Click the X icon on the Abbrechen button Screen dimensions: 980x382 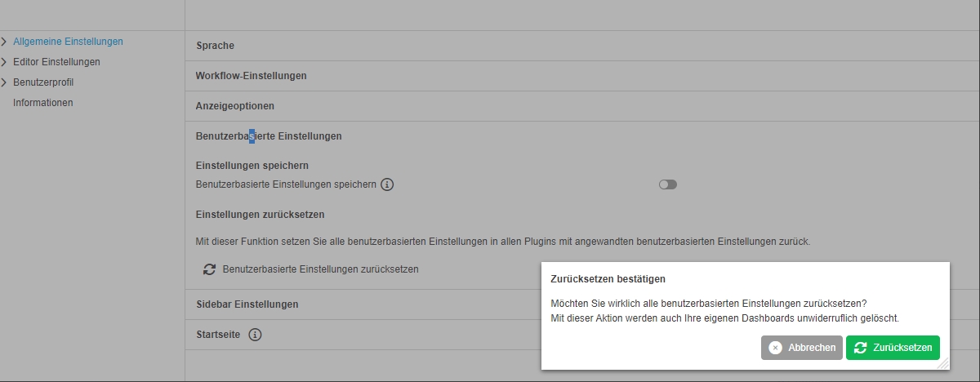[775, 348]
